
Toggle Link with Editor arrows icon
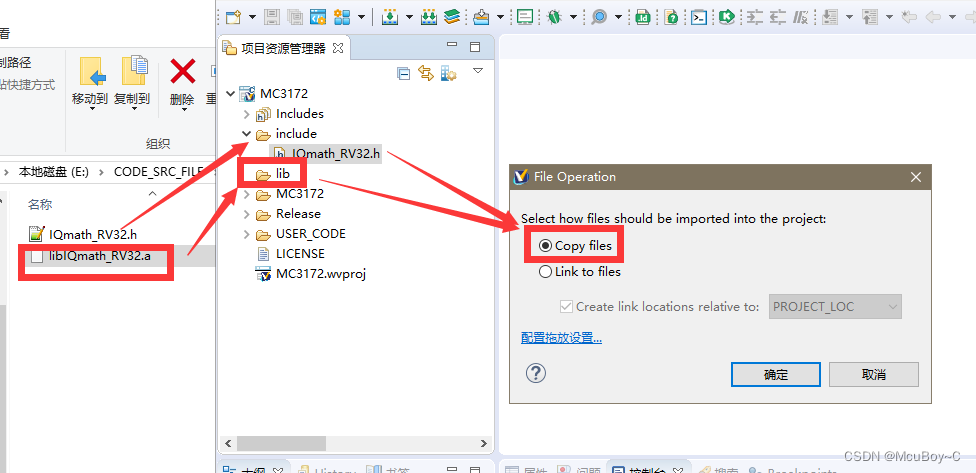pos(426,73)
